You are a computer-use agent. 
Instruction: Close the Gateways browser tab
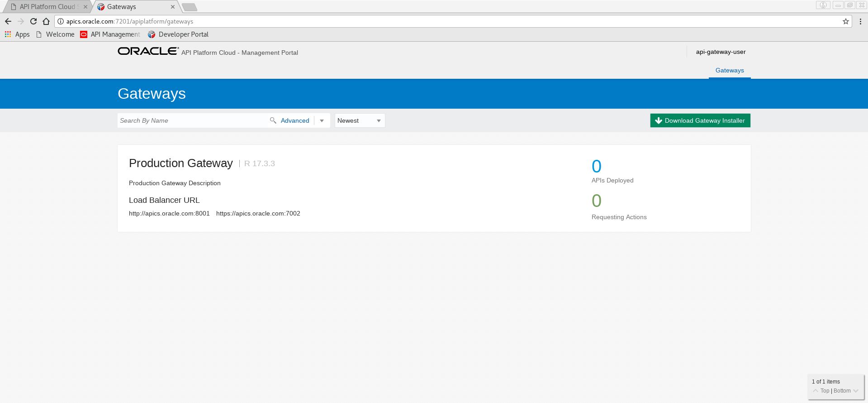[173, 7]
